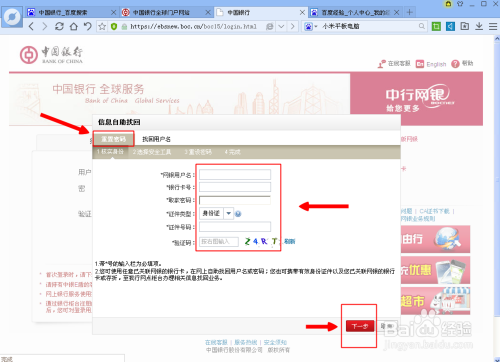The image size is (500, 362).
Task: Click the blue speaker toolbar icon
Action: tap(450, 26)
